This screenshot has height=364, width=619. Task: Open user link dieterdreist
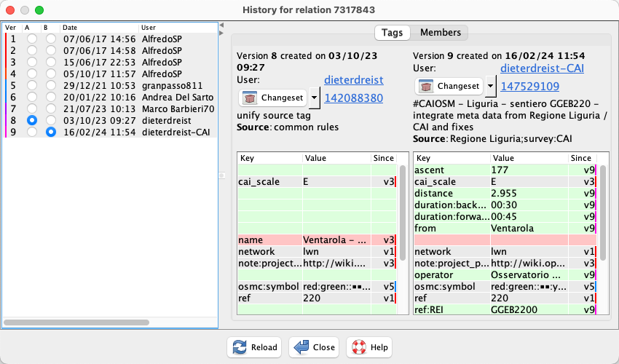353,79
